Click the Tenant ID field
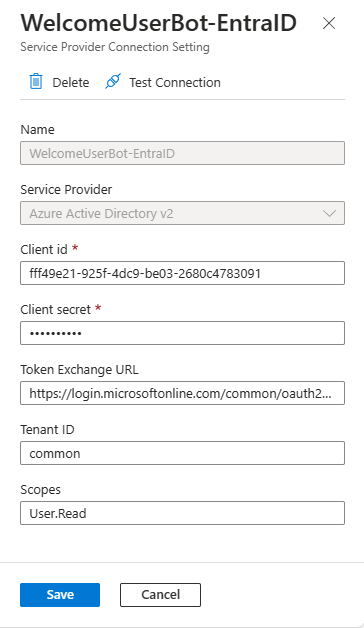 (183, 453)
